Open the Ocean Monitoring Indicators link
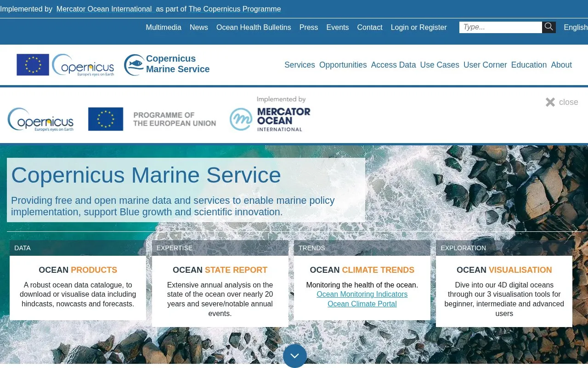Screen dimensions: 588x368 pyautogui.click(x=362, y=294)
